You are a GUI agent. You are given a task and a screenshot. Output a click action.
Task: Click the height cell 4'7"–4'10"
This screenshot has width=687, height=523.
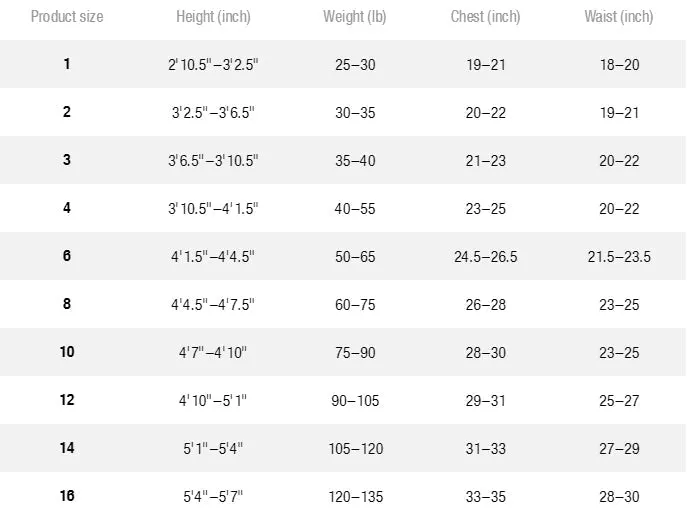213,353
